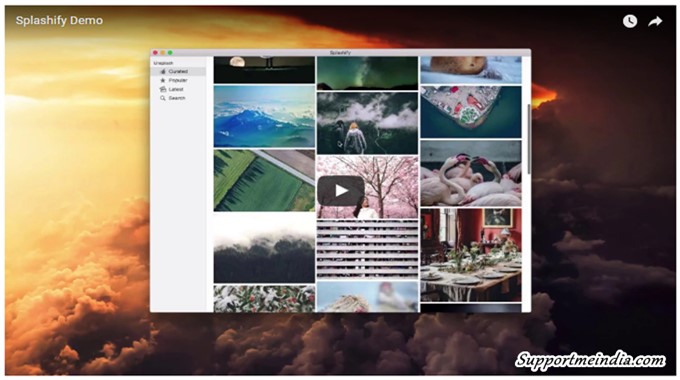
Task: Click the Watch Later clock icon
Action: pyautogui.click(x=630, y=21)
